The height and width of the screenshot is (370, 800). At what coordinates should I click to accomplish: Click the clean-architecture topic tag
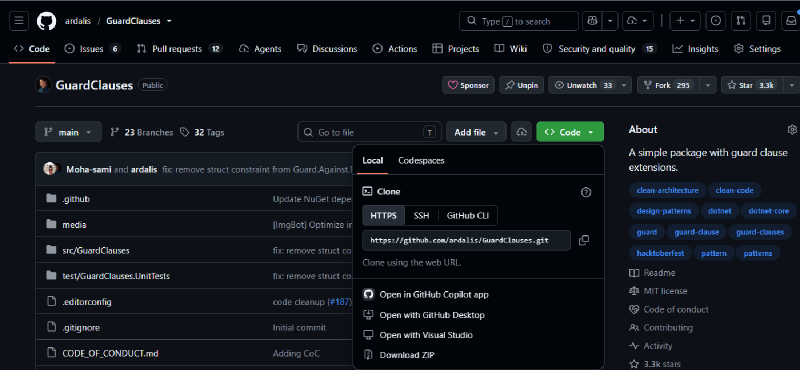[667, 190]
